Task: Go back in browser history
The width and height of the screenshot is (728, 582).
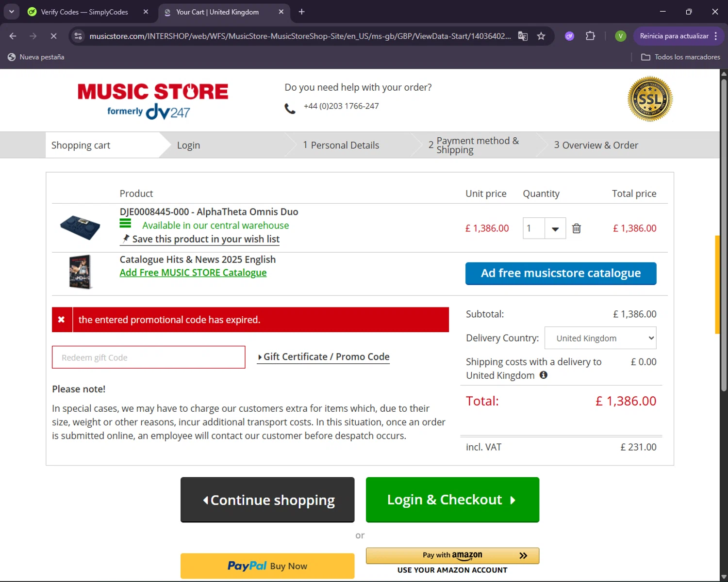Action: click(x=13, y=36)
